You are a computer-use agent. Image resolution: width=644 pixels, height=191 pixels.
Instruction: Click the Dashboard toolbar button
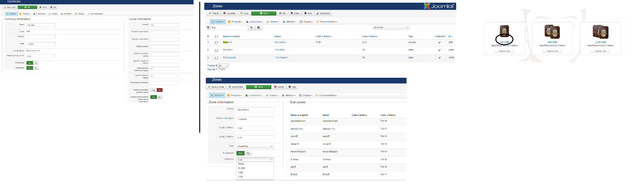[323, 13]
